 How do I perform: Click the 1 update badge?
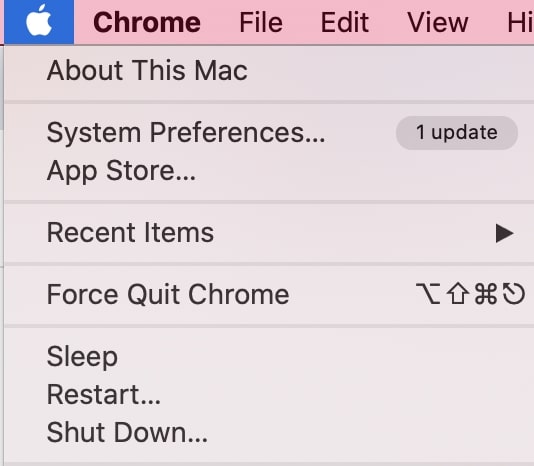(x=457, y=133)
